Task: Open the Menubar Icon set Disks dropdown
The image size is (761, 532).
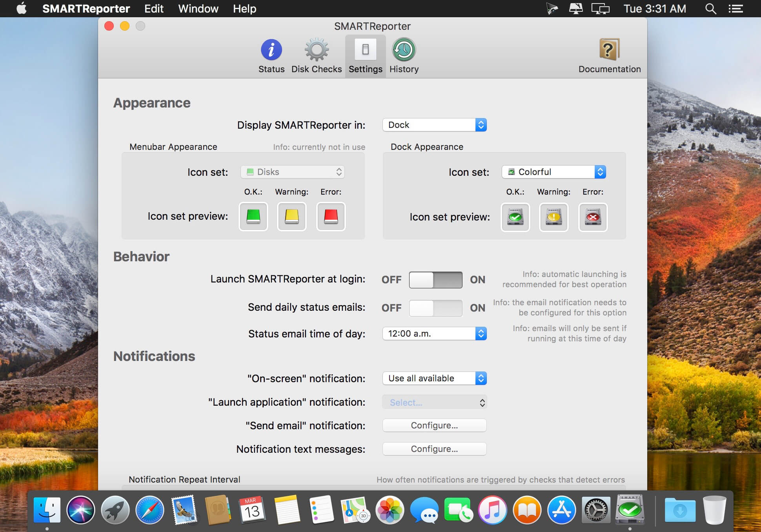Action: tap(293, 172)
